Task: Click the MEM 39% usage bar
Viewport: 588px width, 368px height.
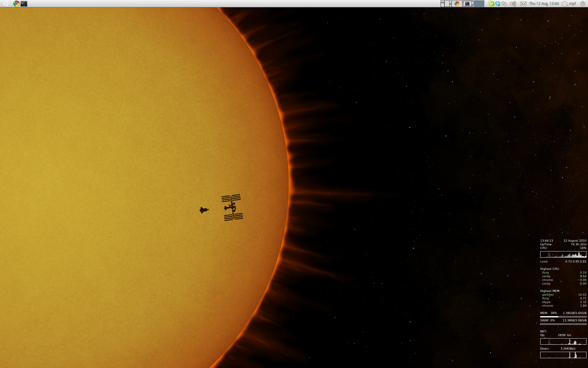Action: point(563,316)
